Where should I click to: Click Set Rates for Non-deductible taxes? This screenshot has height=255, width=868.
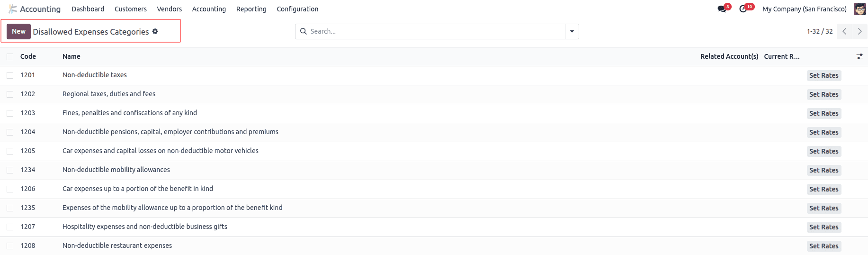point(823,75)
